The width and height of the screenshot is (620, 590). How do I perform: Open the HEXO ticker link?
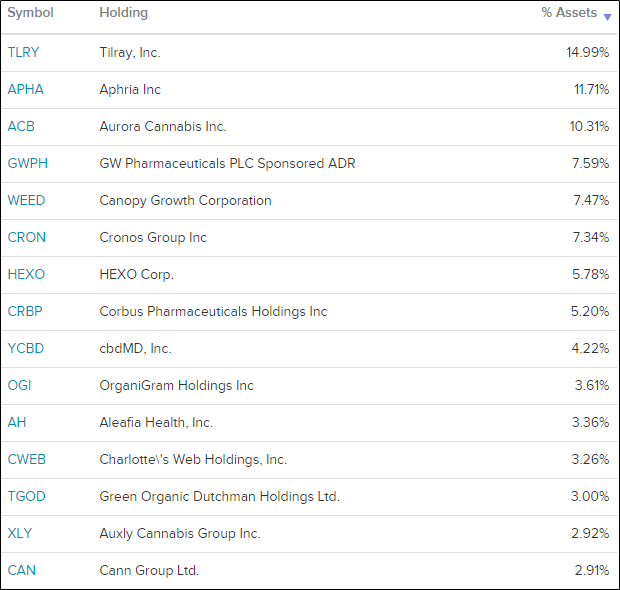click(26, 274)
